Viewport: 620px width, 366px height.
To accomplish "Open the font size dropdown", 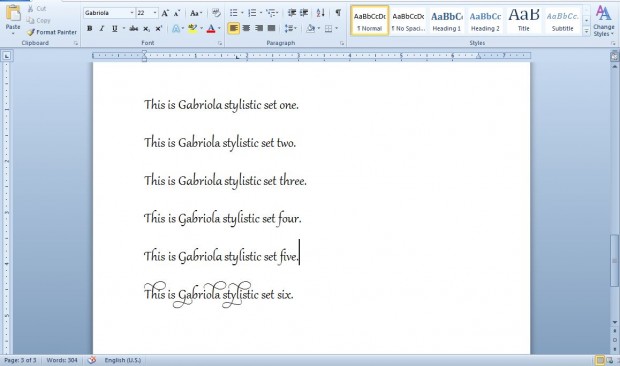I will click(x=155, y=13).
